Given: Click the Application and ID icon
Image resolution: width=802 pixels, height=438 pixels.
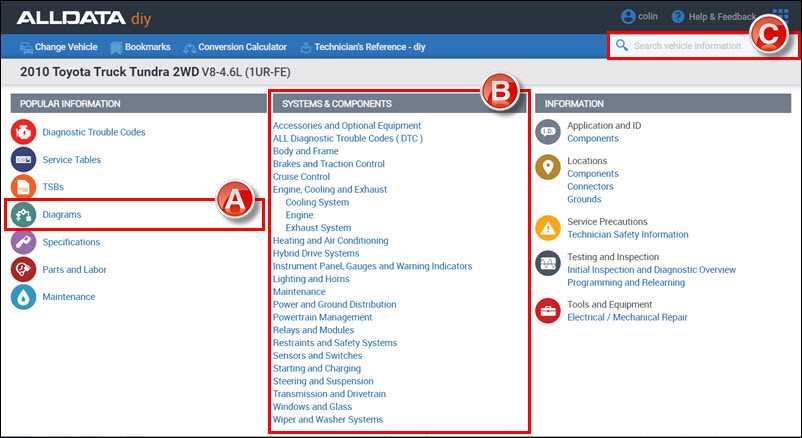Looking at the screenshot, I should point(548,132).
